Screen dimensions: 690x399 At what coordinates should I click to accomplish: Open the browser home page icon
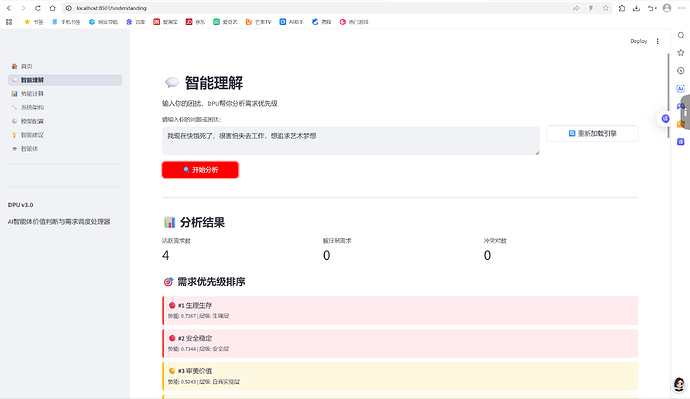coord(52,8)
